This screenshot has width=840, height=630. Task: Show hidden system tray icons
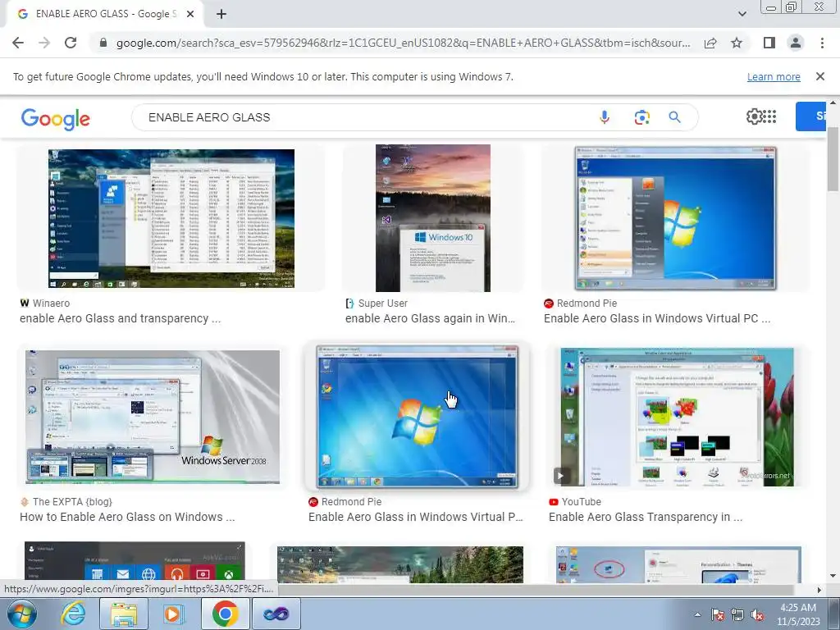point(697,614)
